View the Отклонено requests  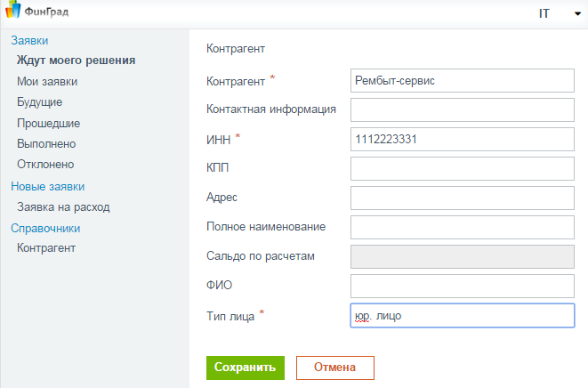point(45,165)
